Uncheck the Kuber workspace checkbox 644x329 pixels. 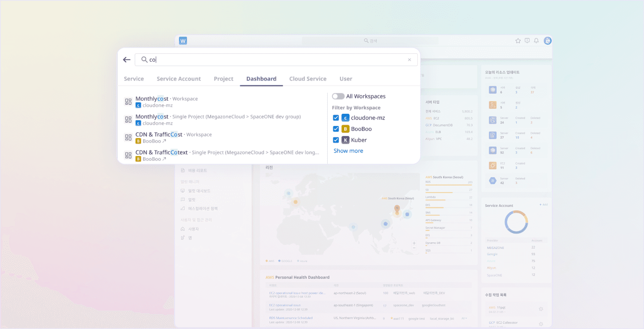tap(336, 140)
